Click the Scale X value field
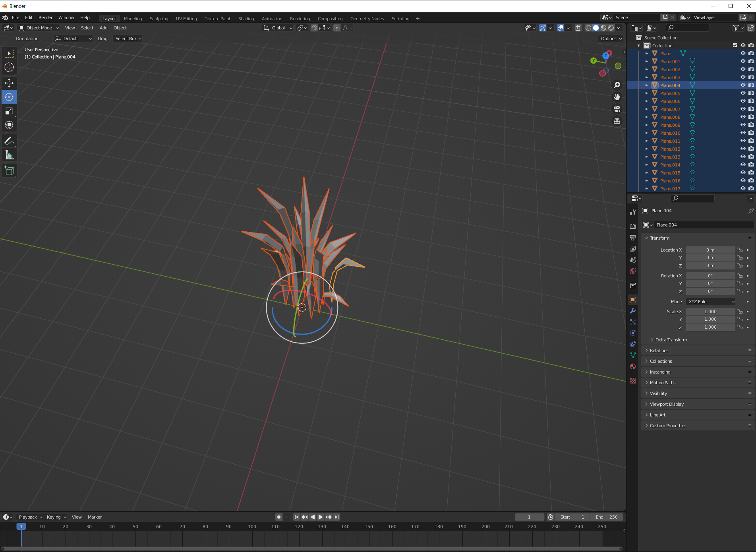The height and width of the screenshot is (552, 756). point(710,312)
